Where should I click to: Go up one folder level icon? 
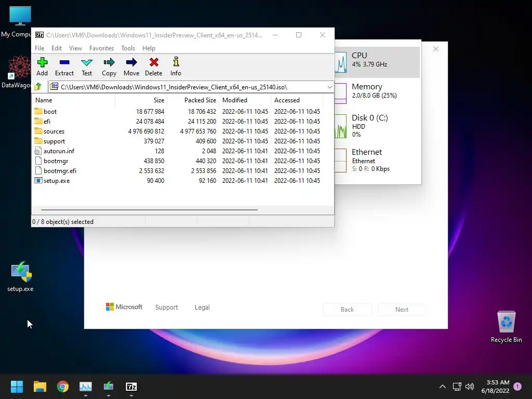click(x=38, y=87)
